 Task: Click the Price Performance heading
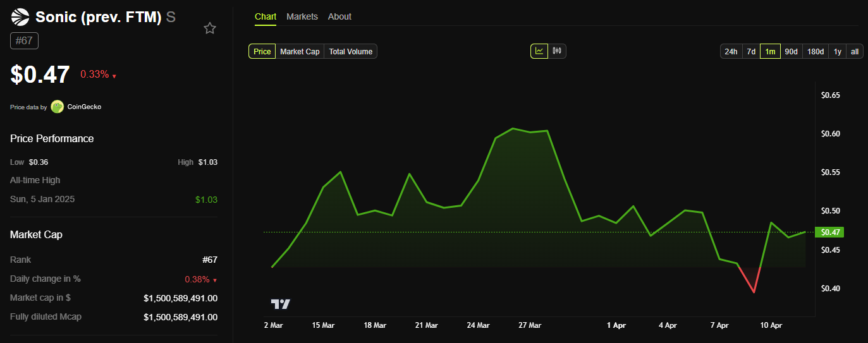52,138
